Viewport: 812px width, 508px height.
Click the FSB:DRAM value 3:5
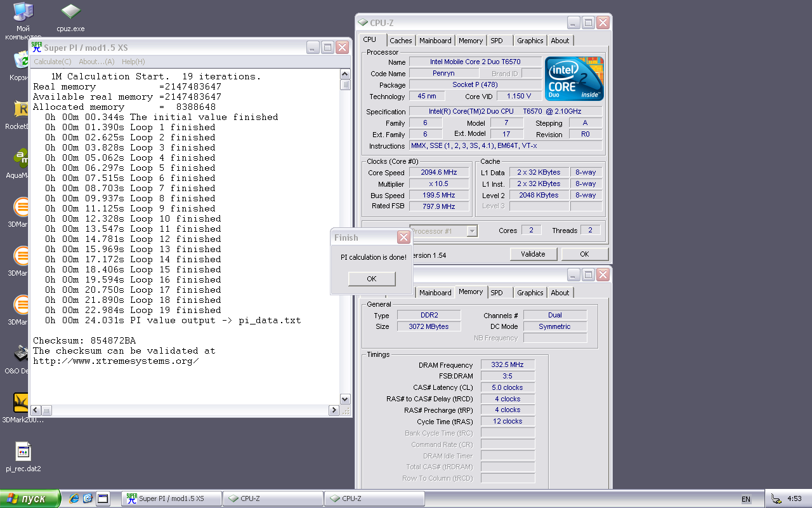507,377
